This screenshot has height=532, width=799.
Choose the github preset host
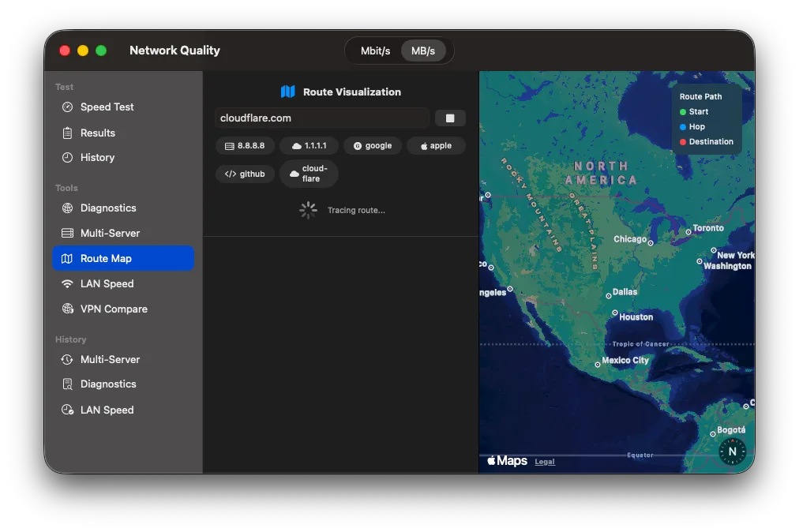point(245,174)
